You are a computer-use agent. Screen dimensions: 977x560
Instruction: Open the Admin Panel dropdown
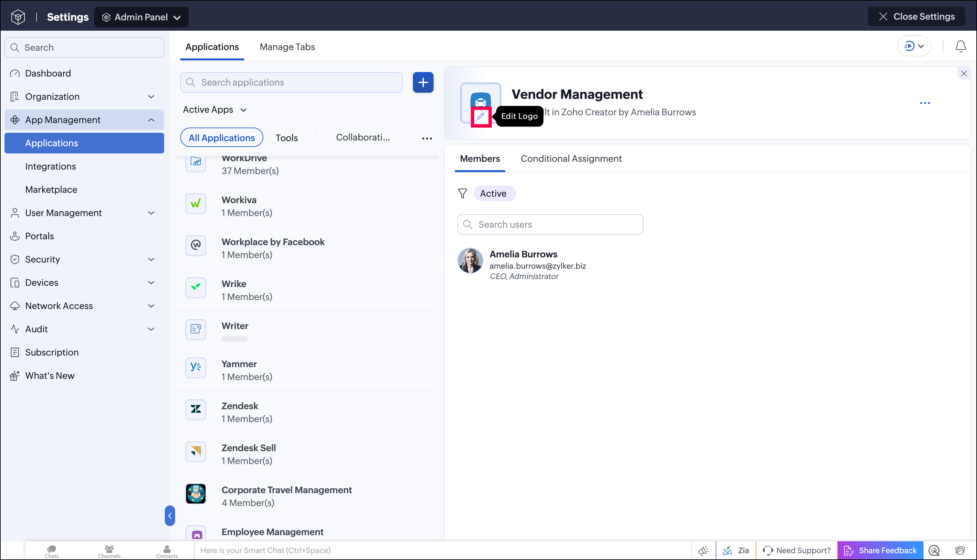click(x=141, y=17)
